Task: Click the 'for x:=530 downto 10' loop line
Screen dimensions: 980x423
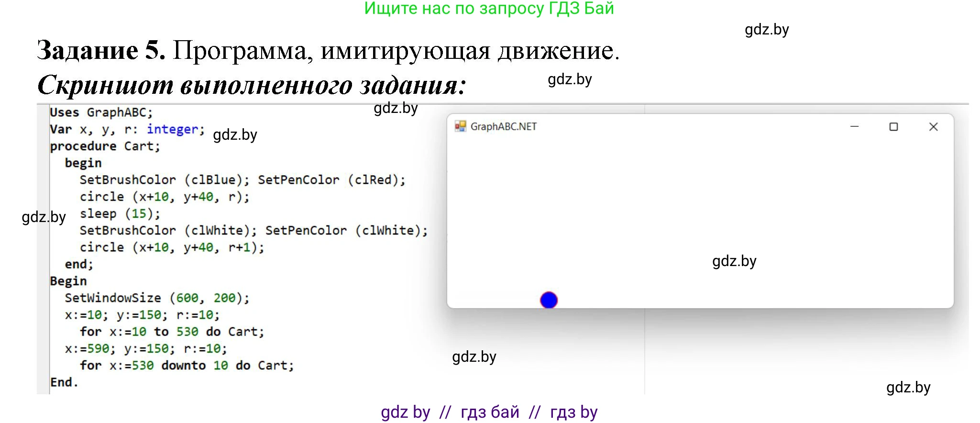Action: (187, 366)
